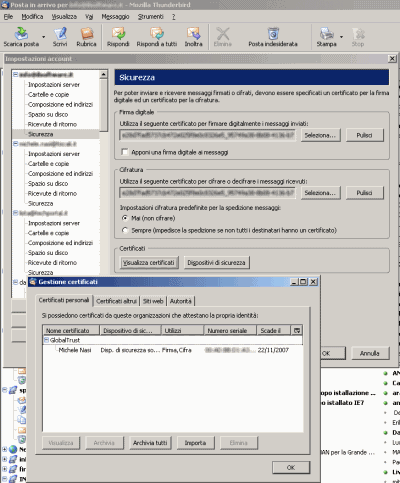This screenshot has width=400, height=483.
Task: Click Seleziona in Firma digitale section
Action: tap(320, 135)
